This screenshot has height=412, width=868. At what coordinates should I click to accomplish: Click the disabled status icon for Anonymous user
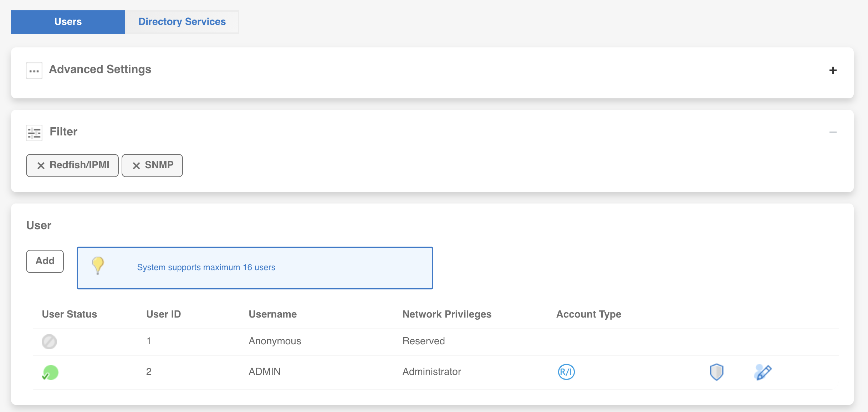click(49, 341)
